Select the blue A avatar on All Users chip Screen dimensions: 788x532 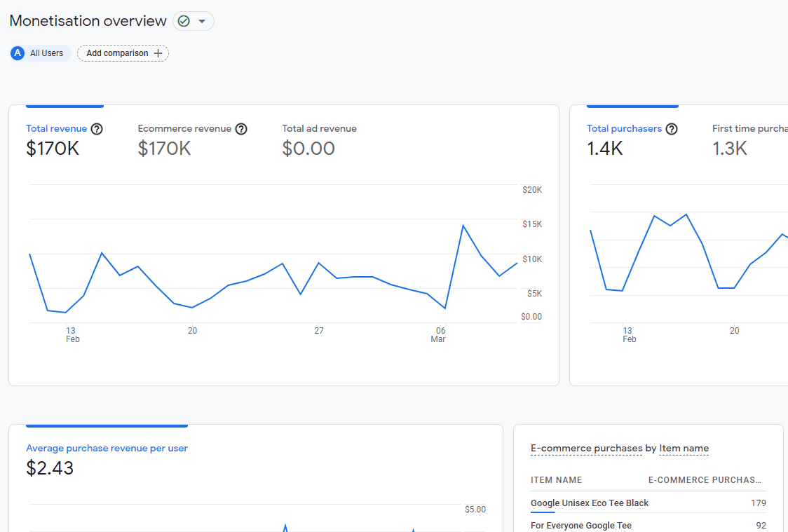17,53
